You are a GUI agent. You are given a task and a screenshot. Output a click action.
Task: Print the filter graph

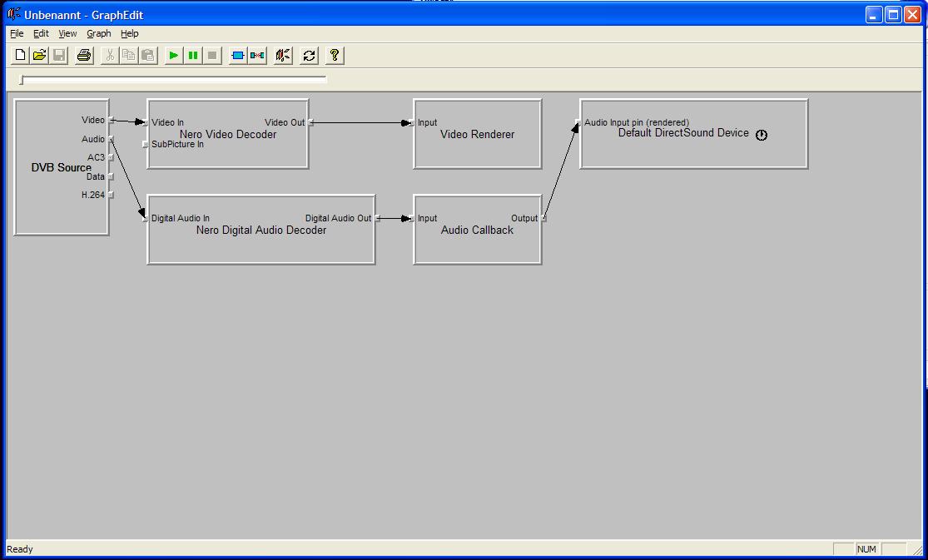tap(84, 56)
